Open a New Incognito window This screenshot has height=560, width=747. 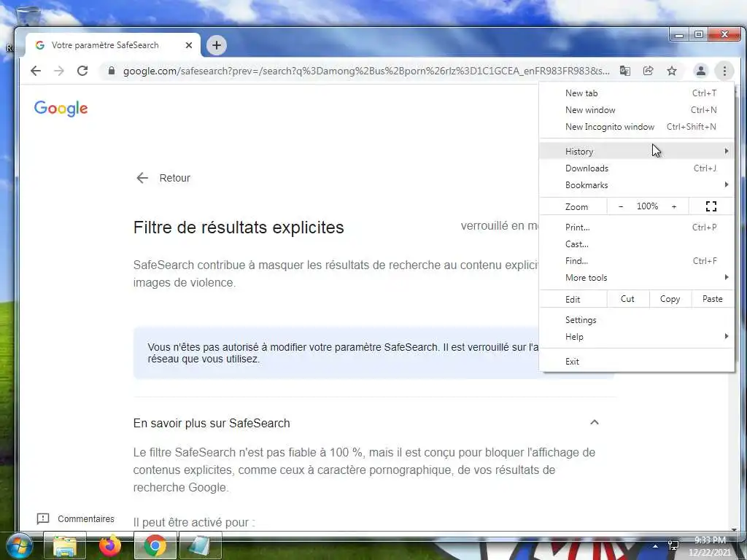[x=636, y=127]
